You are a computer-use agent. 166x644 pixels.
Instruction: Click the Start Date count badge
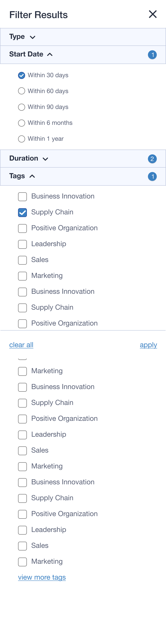tap(152, 54)
